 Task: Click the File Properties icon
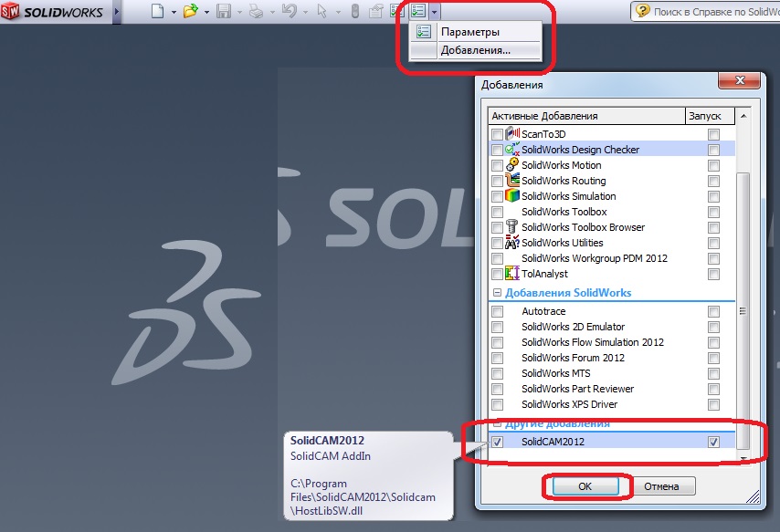375,11
